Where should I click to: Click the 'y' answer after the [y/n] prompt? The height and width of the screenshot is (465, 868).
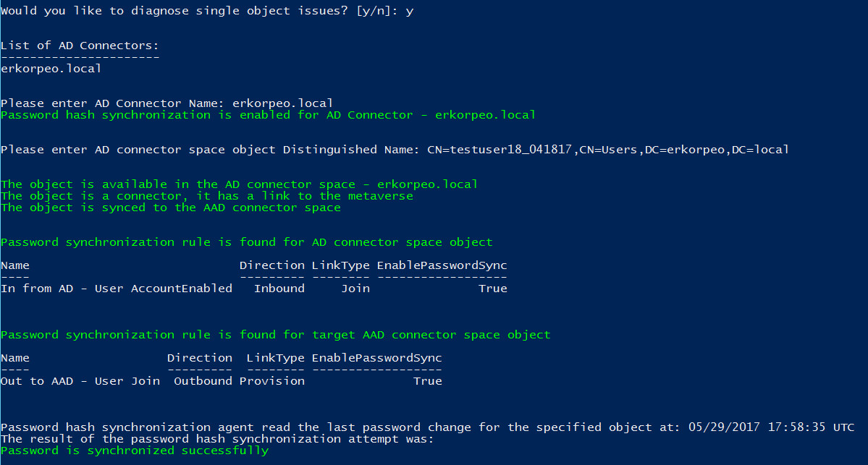410,11
